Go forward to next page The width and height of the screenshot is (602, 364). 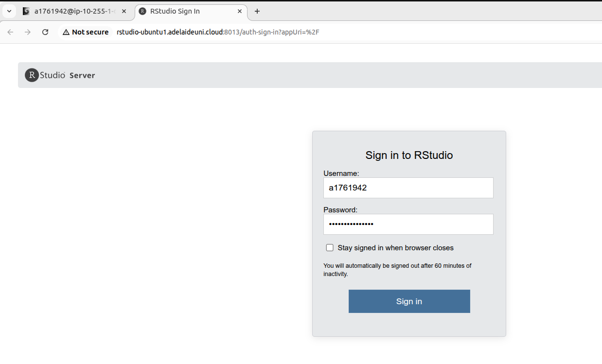click(28, 32)
